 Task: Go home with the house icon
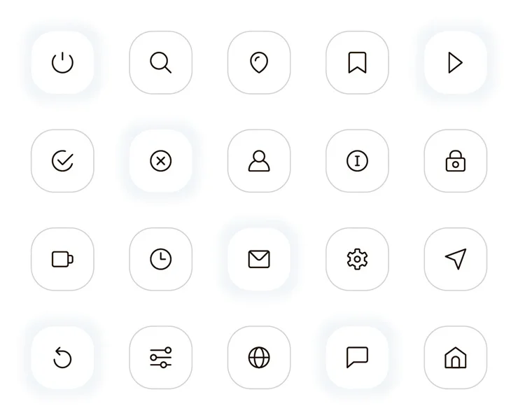coord(456,358)
